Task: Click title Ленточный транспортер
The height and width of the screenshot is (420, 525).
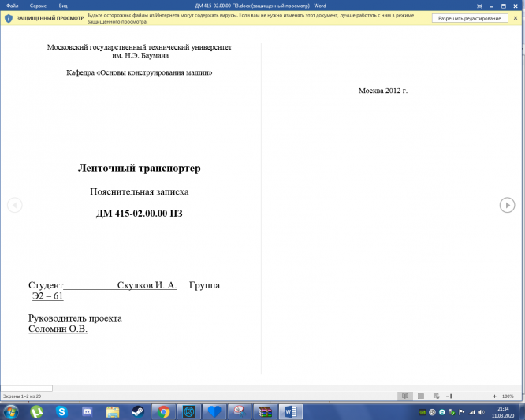Action: point(140,168)
